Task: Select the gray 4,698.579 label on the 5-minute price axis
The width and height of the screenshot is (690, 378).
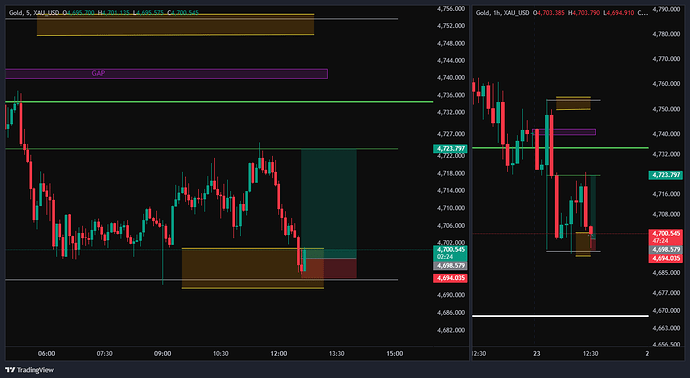Action: pos(450,266)
